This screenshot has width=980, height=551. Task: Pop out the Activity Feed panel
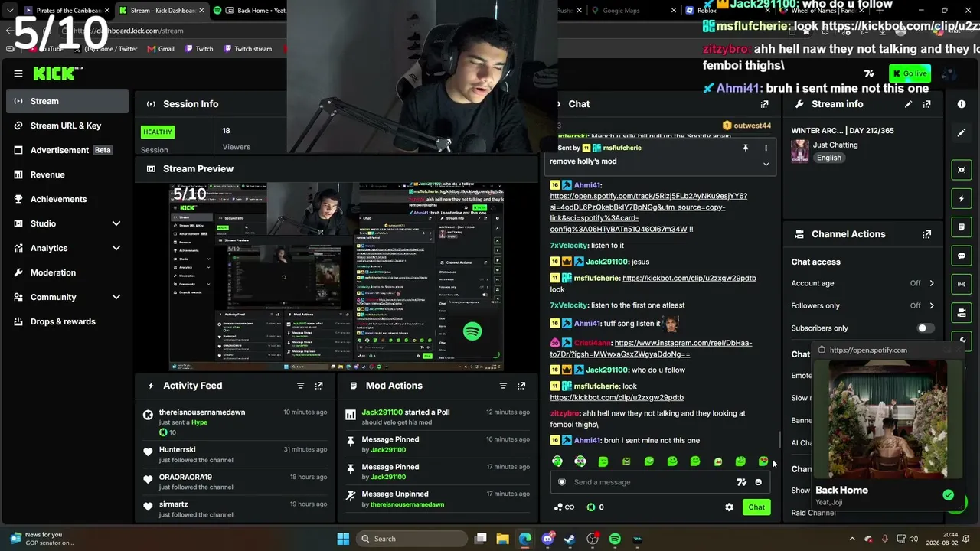(x=319, y=386)
